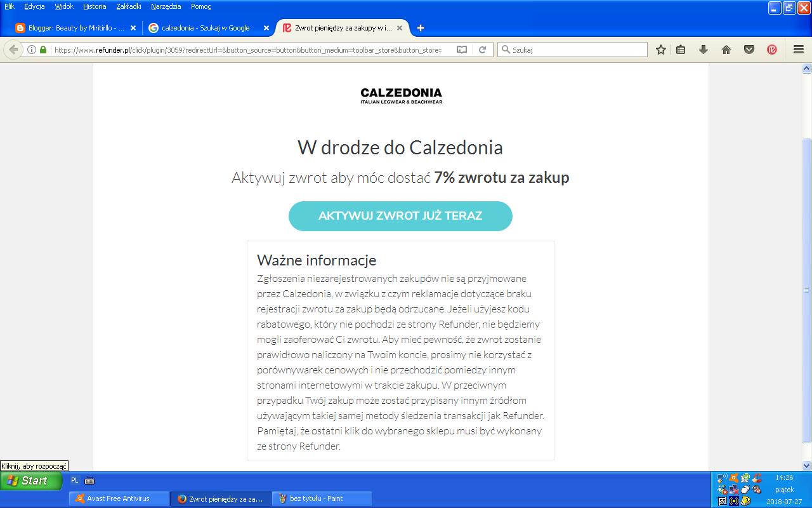812x508 pixels.
Task: Open a new tab with plus button
Action: (420, 28)
